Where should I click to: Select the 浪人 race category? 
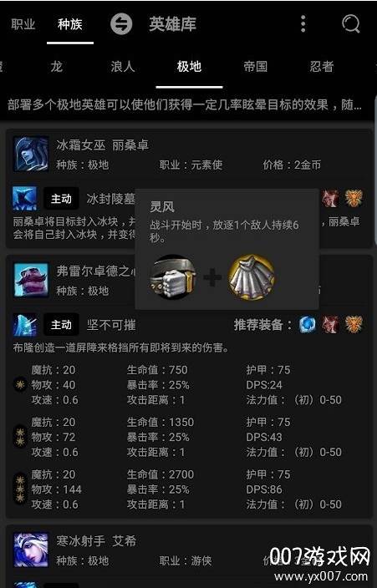point(123,67)
